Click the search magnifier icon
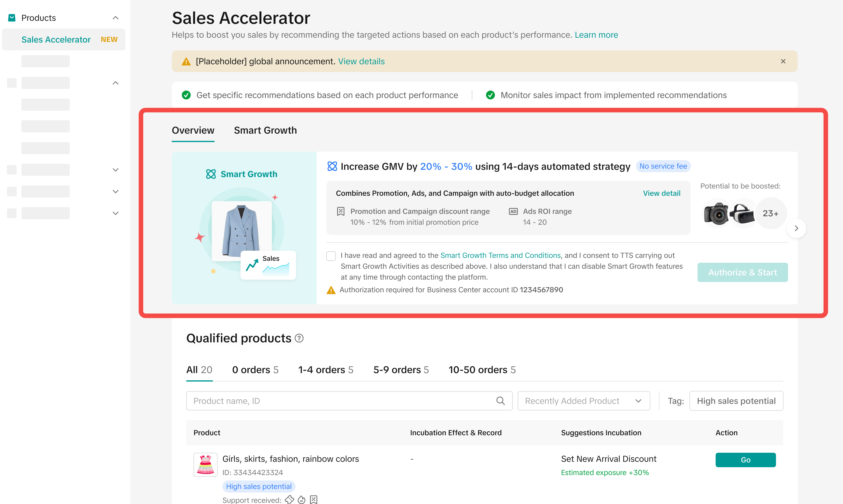 500,401
